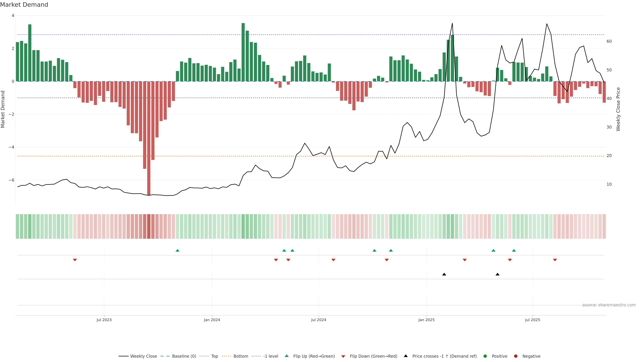Toggle the -1 level legend entry

(271, 356)
